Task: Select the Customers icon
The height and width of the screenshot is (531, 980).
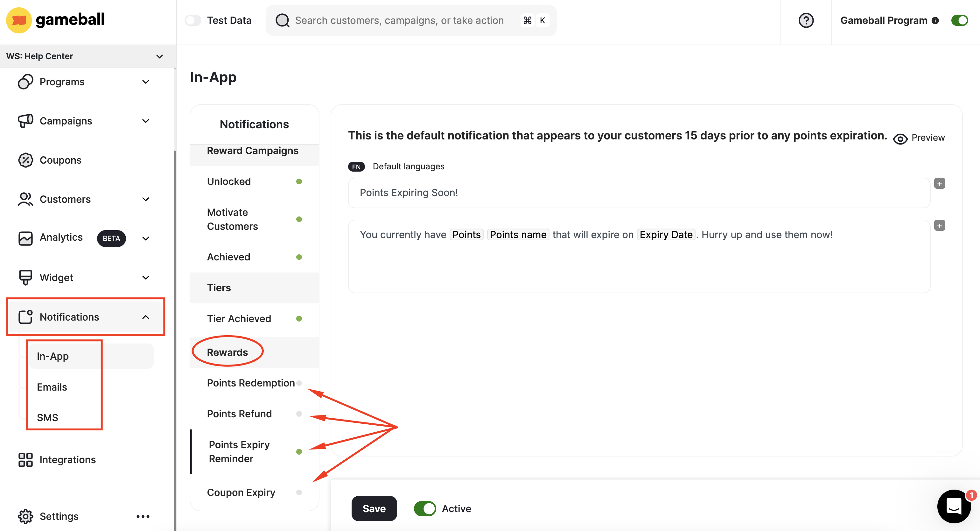Action: [x=25, y=199]
